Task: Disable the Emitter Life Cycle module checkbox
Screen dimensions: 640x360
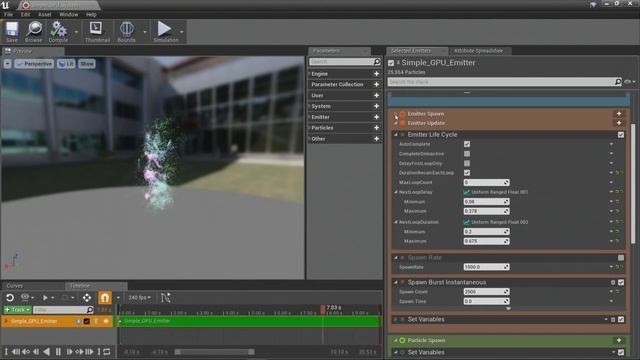Action: 621,135
